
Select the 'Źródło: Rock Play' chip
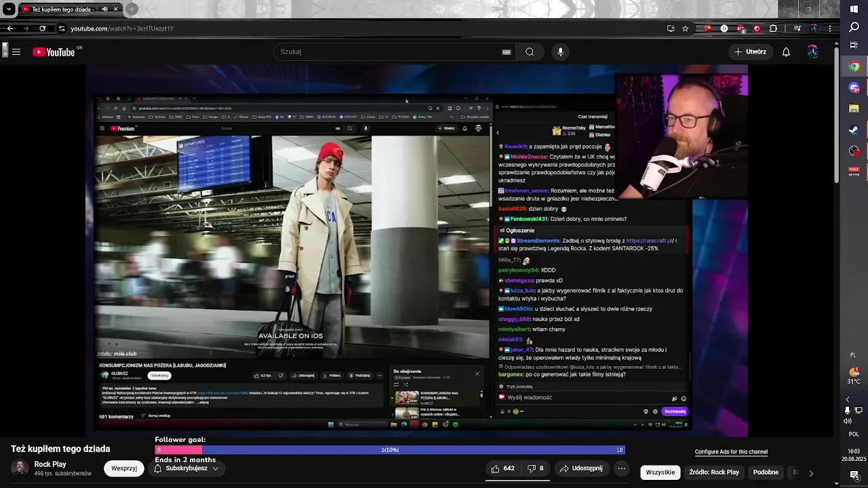click(714, 472)
